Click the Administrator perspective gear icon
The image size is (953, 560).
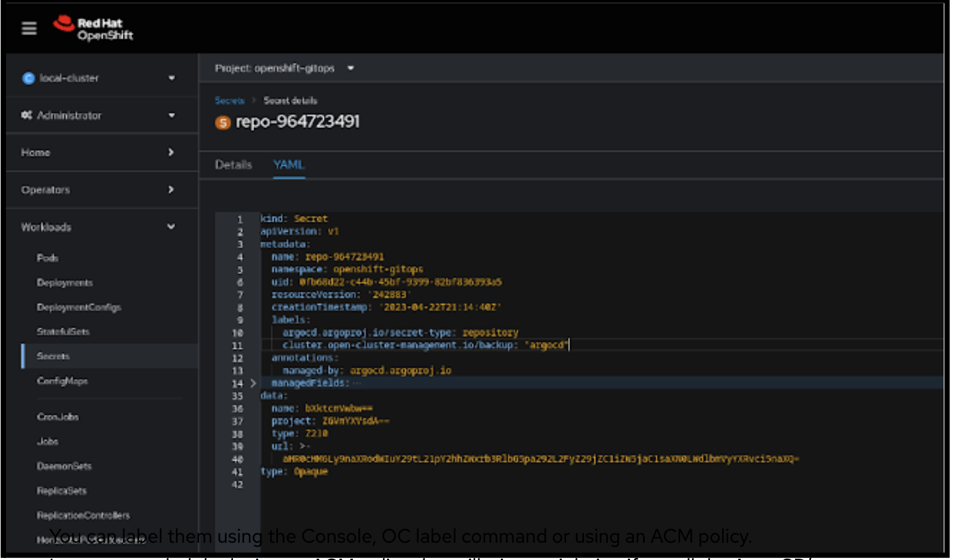[27, 115]
